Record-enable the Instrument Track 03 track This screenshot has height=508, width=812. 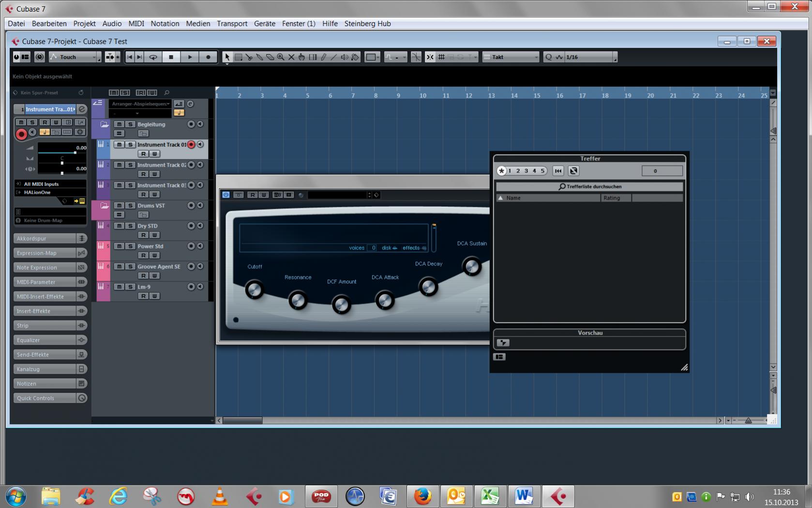(191, 185)
